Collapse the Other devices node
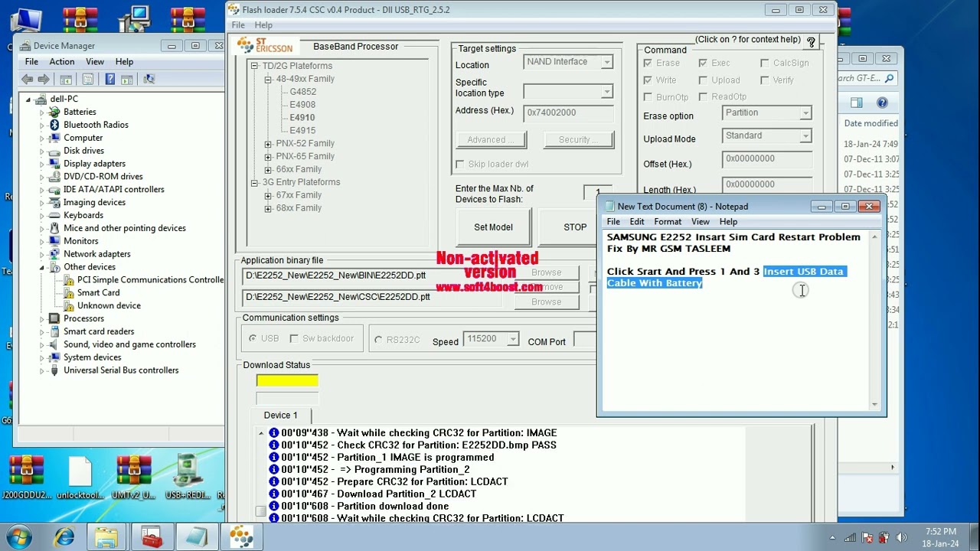 41,267
